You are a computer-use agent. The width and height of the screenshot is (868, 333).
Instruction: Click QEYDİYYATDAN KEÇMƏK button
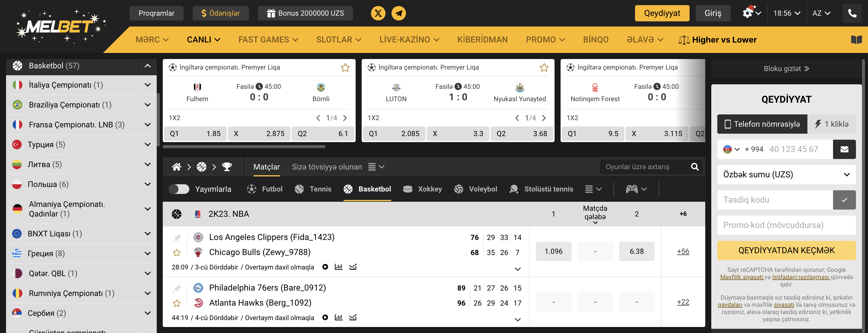coord(786,250)
